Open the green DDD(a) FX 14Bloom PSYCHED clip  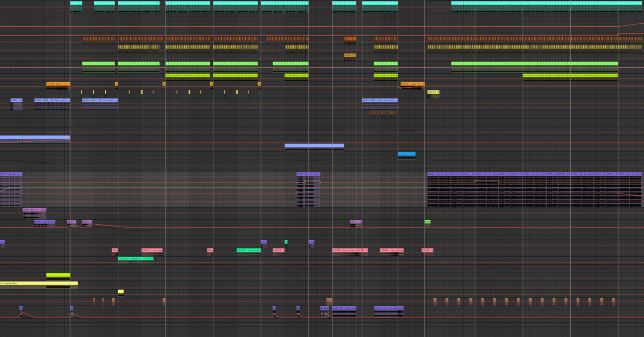click(x=135, y=258)
